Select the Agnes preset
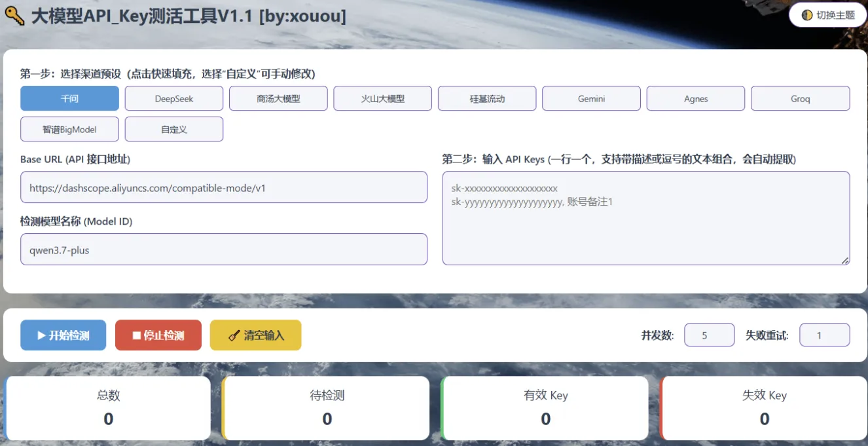 696,98
